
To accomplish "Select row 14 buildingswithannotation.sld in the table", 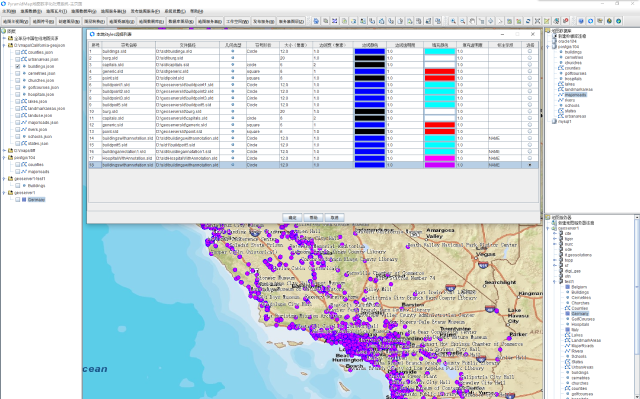I will pyautogui.click(x=313, y=138).
